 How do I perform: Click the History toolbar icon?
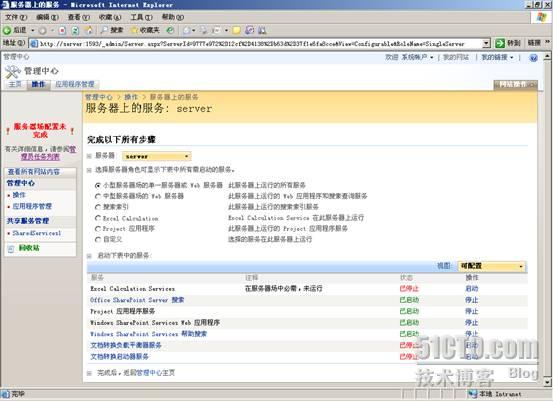click(x=170, y=30)
